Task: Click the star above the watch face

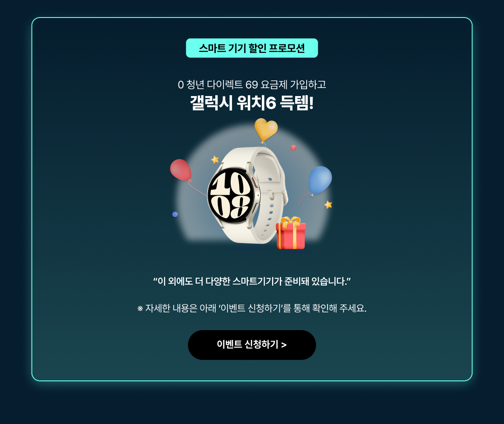Action: pos(215,159)
